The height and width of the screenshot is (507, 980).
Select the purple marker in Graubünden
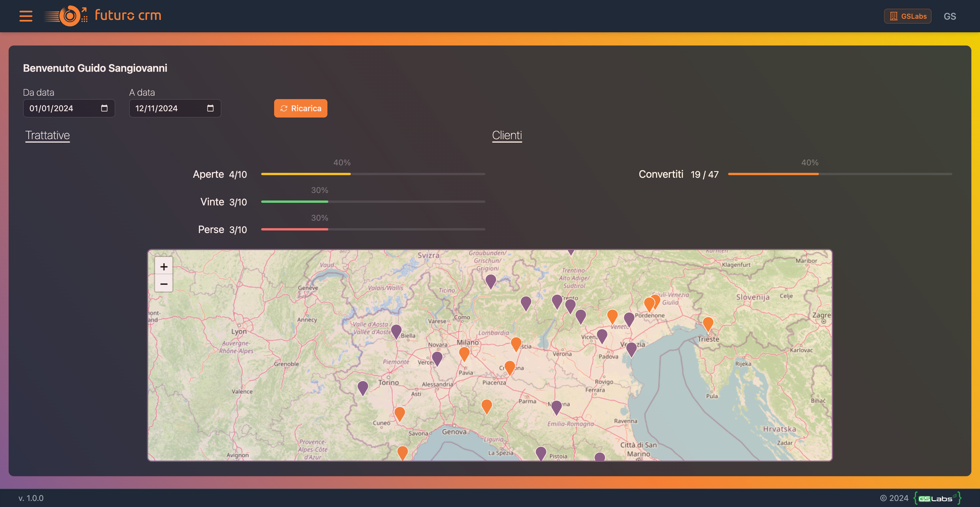(491, 281)
